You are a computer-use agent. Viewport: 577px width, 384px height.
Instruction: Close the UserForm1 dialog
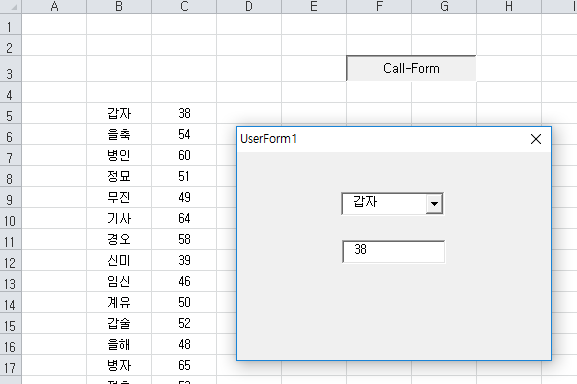pyautogui.click(x=536, y=139)
